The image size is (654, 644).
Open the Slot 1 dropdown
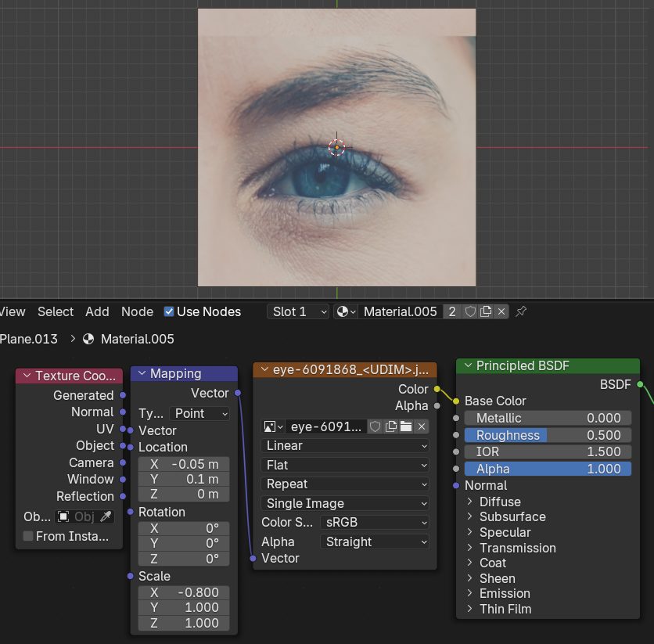298,311
